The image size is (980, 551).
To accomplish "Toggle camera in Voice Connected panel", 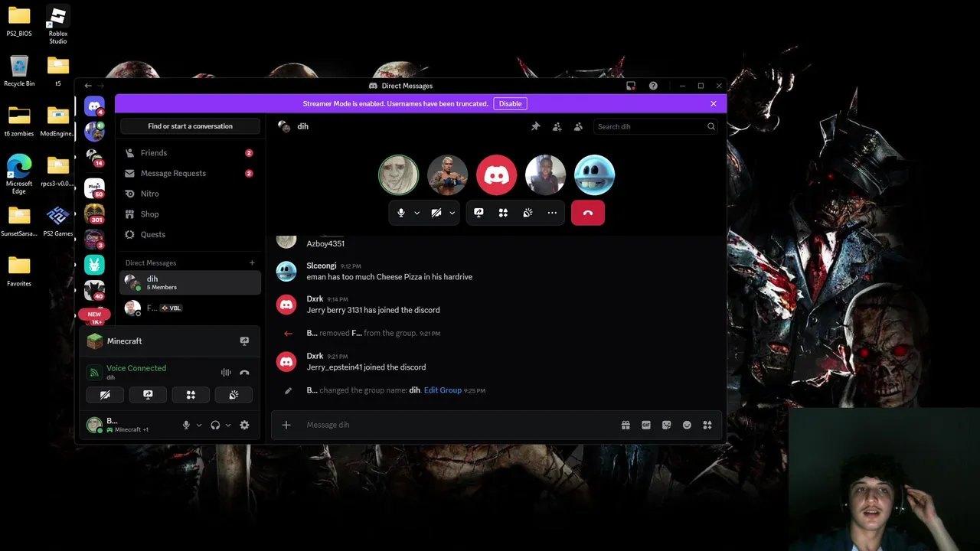I will [105, 395].
